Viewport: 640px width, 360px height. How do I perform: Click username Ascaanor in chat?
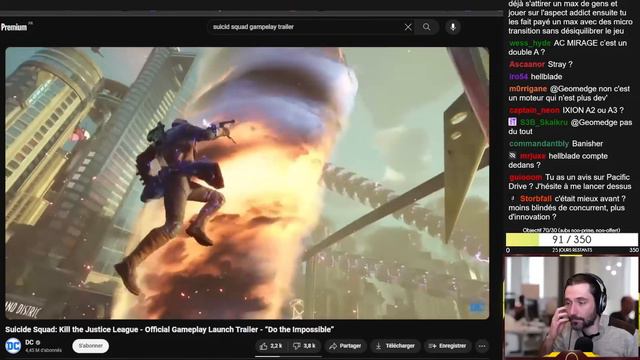point(527,64)
